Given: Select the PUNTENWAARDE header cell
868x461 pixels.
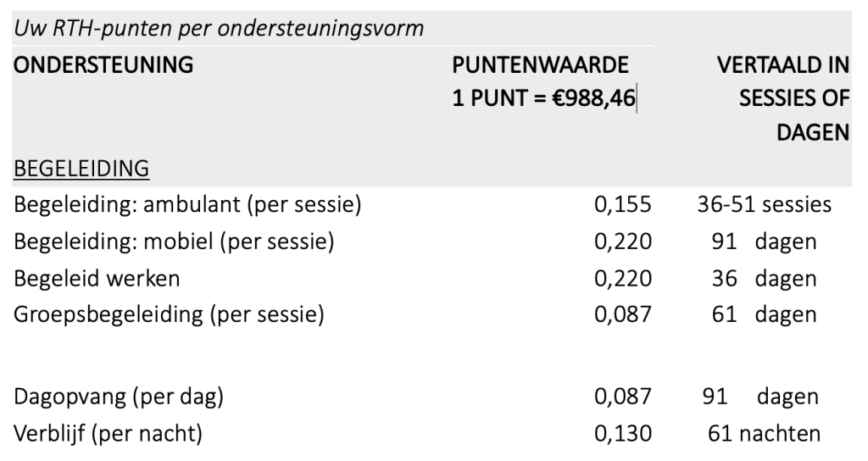Looking at the screenshot, I should 540,64.
